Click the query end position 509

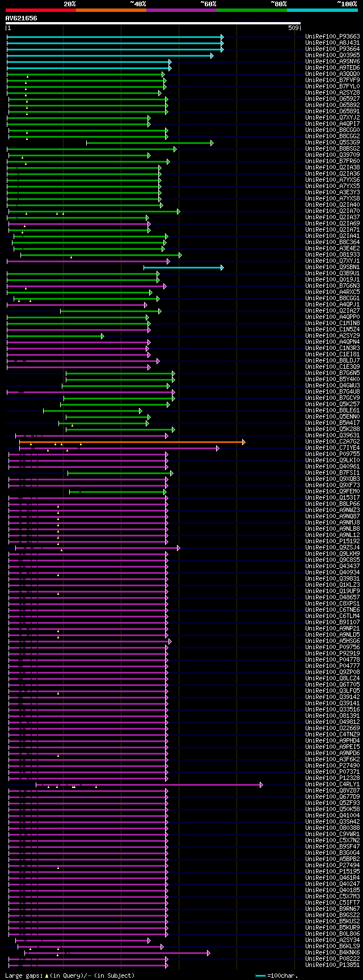tap(294, 28)
